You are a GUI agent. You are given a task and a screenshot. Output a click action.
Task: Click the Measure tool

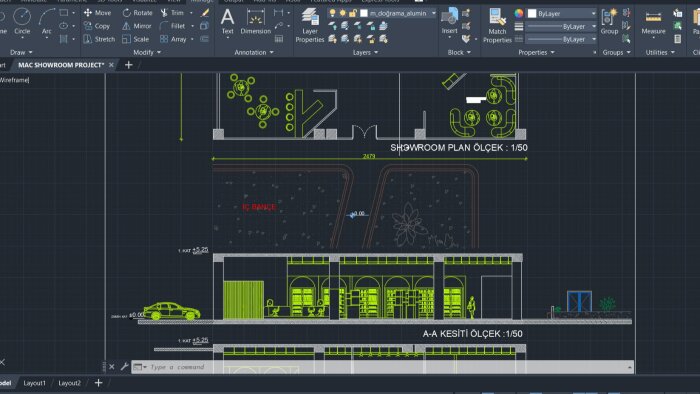653,21
